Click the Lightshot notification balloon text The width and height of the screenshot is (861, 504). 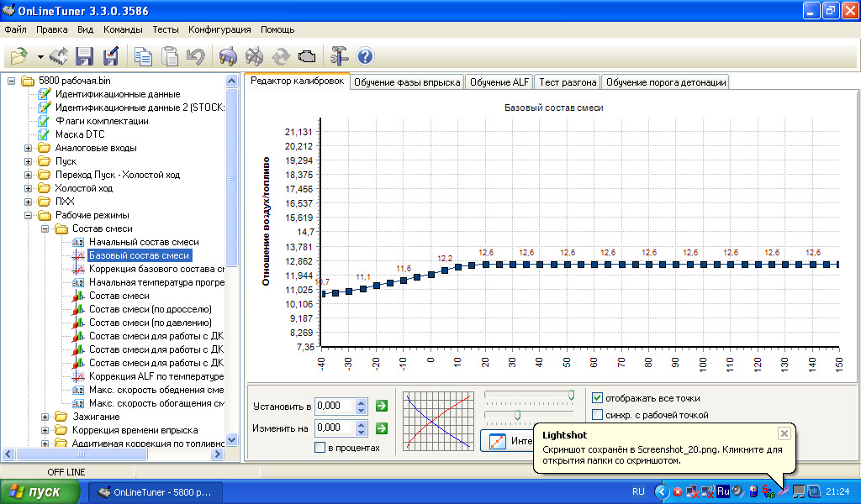(x=656, y=455)
